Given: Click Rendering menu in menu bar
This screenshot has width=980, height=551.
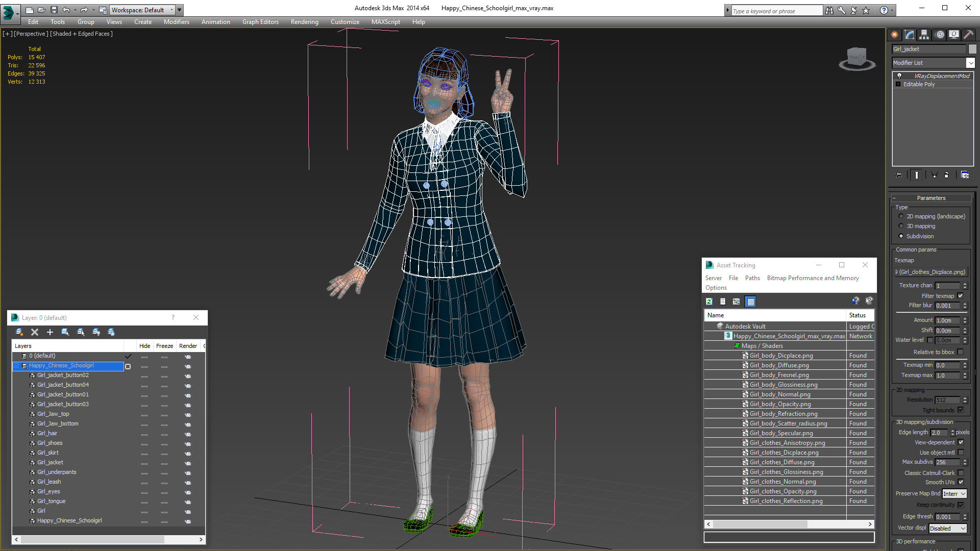Looking at the screenshot, I should (304, 21).
